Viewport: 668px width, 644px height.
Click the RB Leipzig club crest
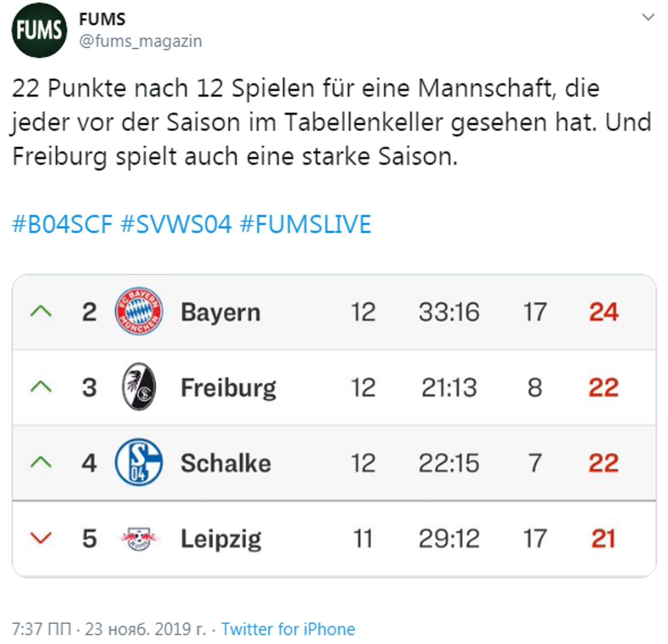tap(139, 538)
